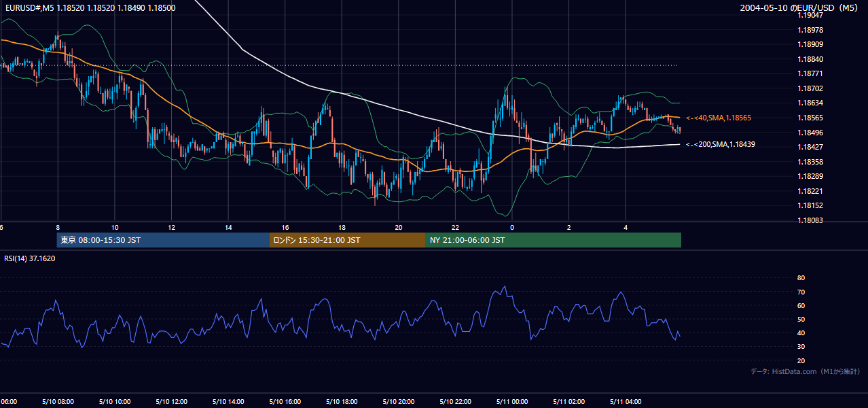Select the London session bar ロンドン 15:30-21:00 JST
Screen dimensions: 868x408
348,240
